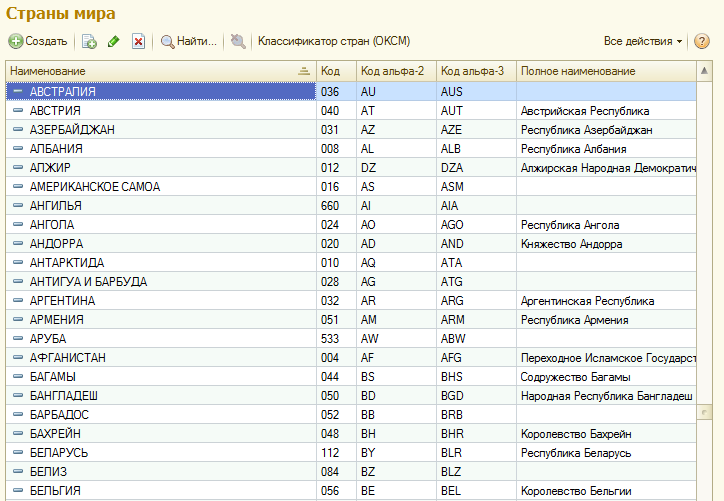Screen dimensions: 724x501
Task: Click the Код альфа-3 column header
Action: (x=476, y=71)
